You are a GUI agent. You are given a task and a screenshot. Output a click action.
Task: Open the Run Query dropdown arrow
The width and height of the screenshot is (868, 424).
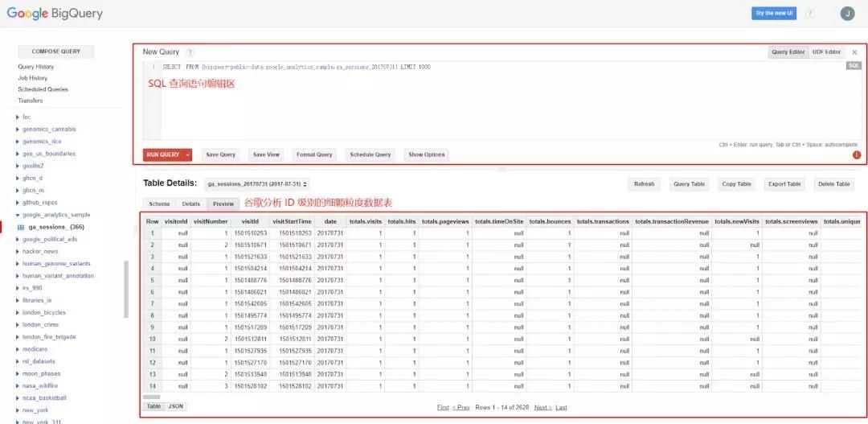point(188,154)
